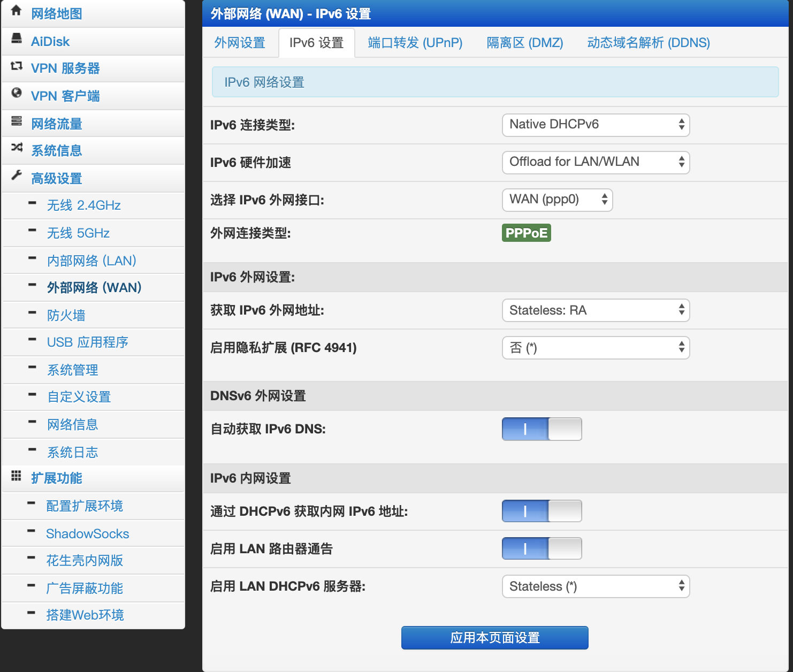Click the green PPPoE badge
793x672 pixels.
(x=526, y=233)
